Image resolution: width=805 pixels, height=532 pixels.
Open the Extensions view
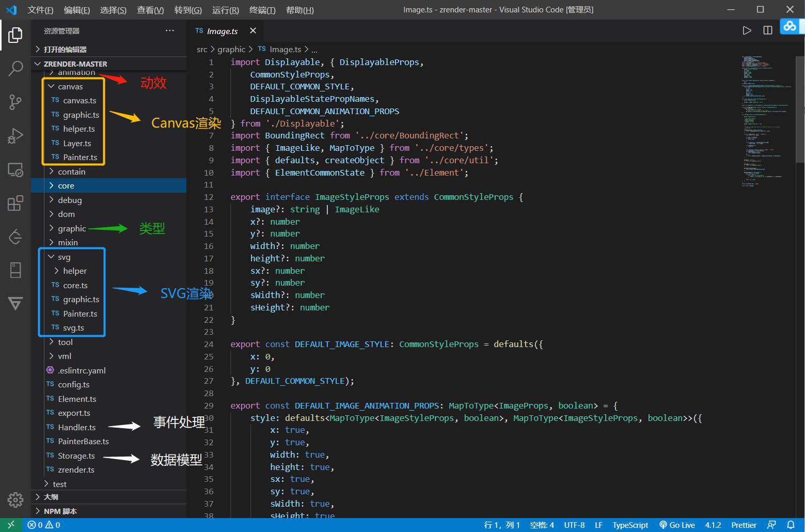point(15,203)
